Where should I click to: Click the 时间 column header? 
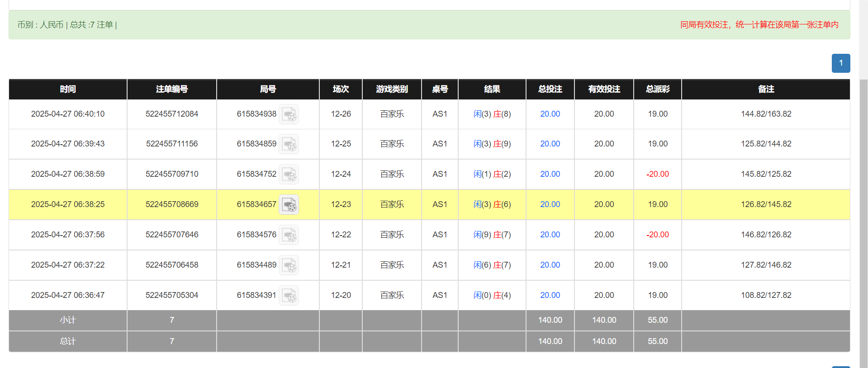click(68, 89)
